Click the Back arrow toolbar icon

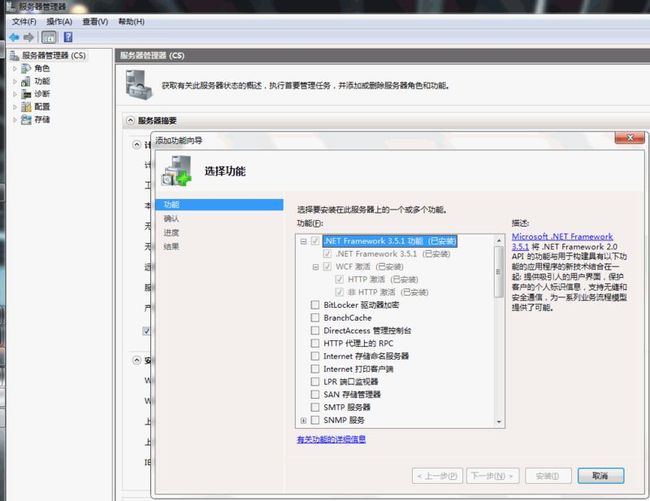pyautogui.click(x=14, y=38)
